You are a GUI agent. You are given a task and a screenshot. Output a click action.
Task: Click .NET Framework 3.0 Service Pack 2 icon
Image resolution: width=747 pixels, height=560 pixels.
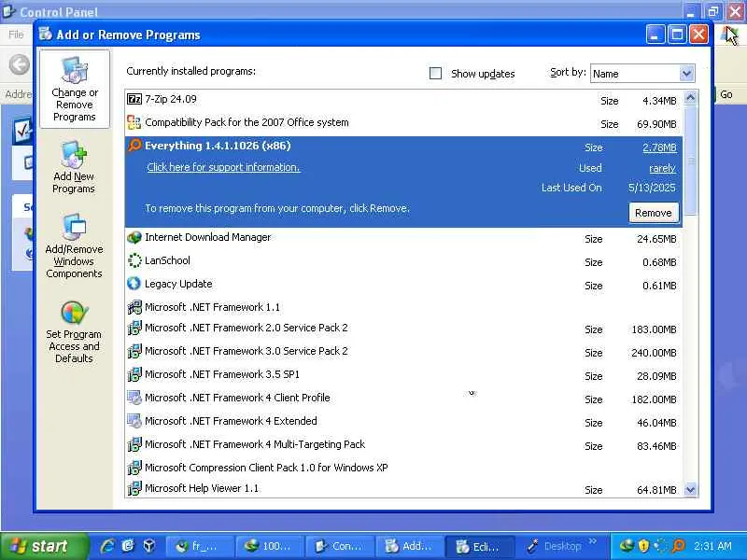134,351
